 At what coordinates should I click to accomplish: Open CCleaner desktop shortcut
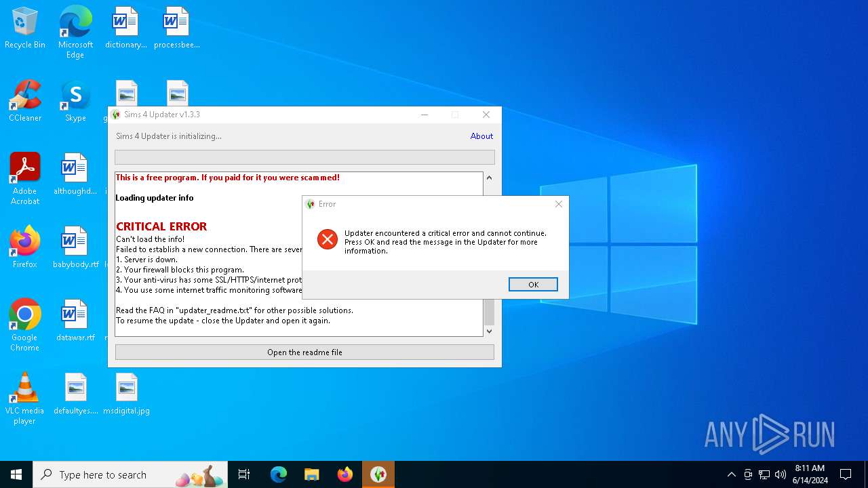pyautogui.click(x=25, y=102)
